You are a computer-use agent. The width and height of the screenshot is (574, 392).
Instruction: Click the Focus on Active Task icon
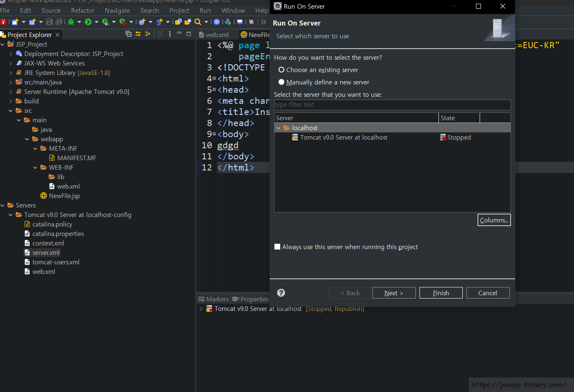[x=160, y=34]
